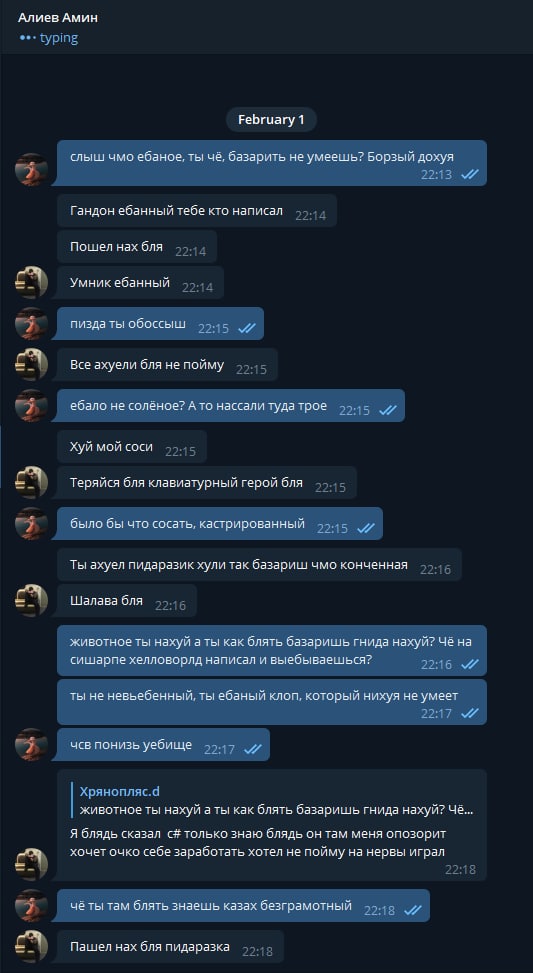Click the double-check icon on 'чсв понизь уебище'
This screenshot has width=533, height=973.
pyautogui.click(x=253, y=749)
